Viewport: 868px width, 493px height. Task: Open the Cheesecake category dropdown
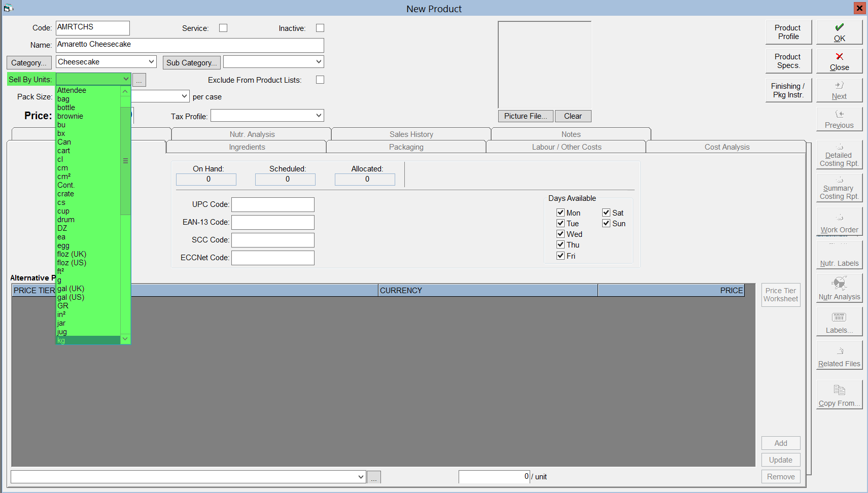coord(151,62)
